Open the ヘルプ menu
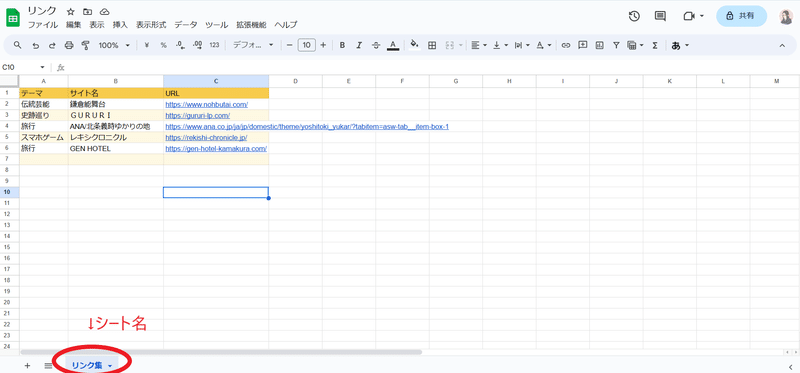Image resolution: width=800 pixels, height=373 pixels. [286, 24]
